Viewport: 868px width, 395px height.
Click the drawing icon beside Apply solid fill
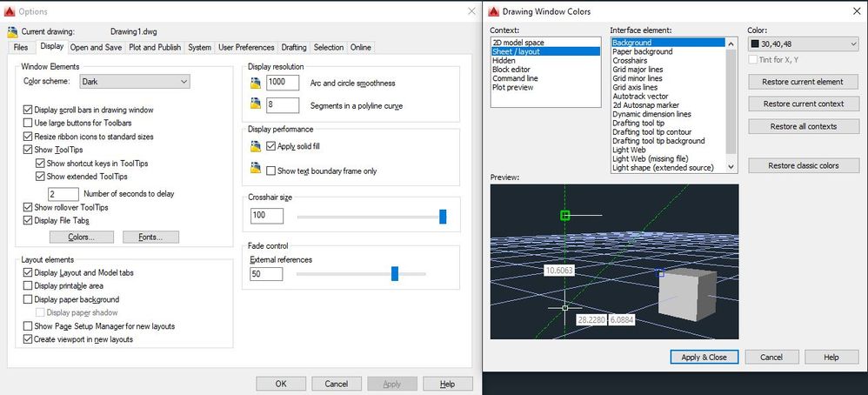pos(255,146)
